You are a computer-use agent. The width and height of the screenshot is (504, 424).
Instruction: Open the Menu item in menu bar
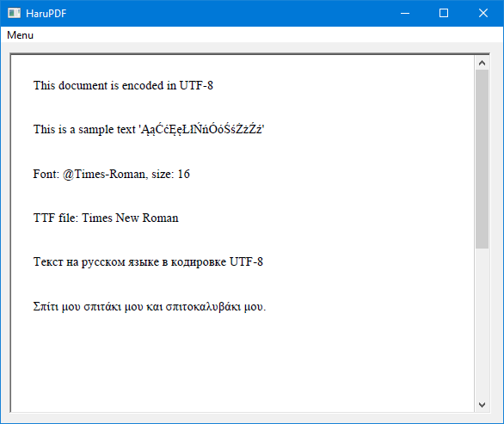coord(20,35)
